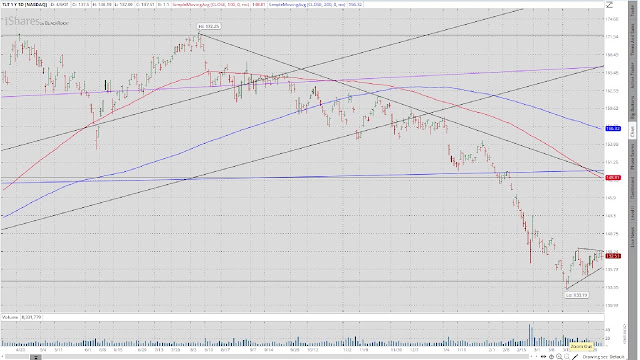The width and height of the screenshot is (640, 360).
Task: Click the 171.54 price axis label
Action: point(612,37)
